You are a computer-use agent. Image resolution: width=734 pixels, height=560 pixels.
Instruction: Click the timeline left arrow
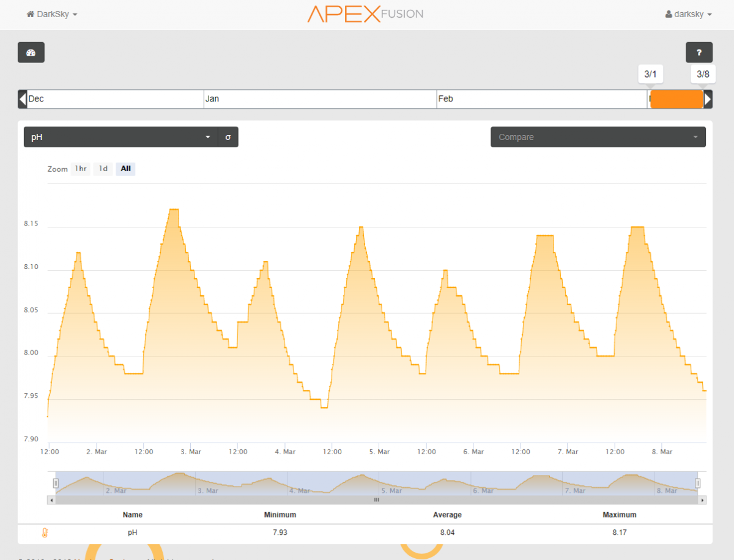(x=23, y=99)
